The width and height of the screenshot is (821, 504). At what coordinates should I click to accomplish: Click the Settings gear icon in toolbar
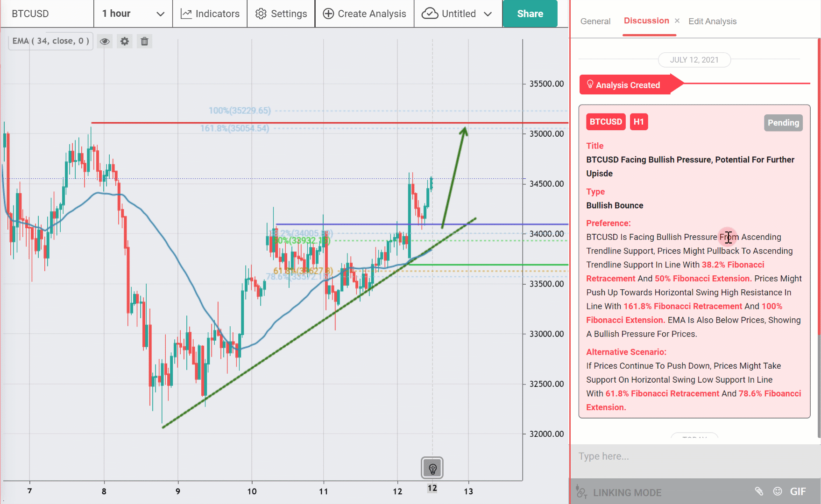[x=261, y=14]
